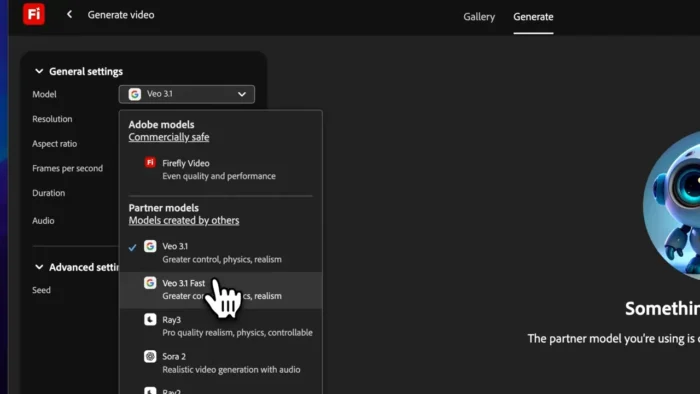Screen dimensions: 700x394
Task: Go back using the left arrow
Action: (x=69, y=14)
